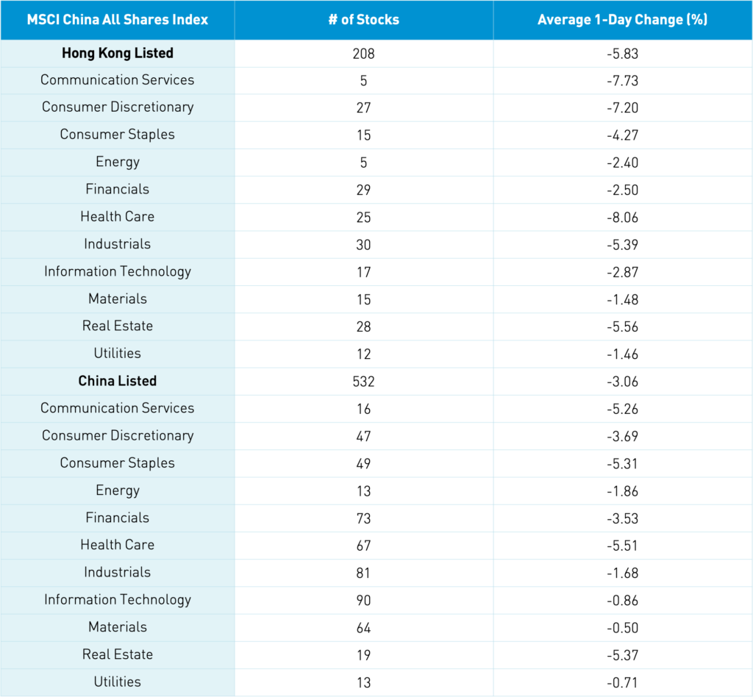Click the stock count cell showing 532

[x=364, y=382]
